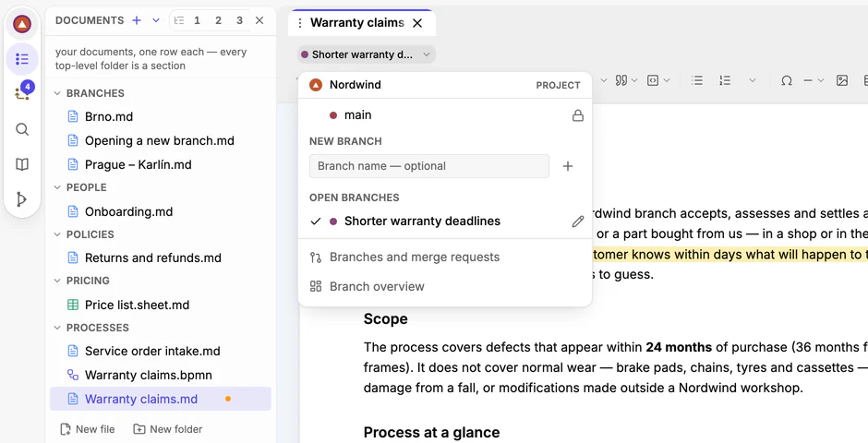This screenshot has width=868, height=443.
Task: Open Onboarding.md document
Action: [161, 211]
